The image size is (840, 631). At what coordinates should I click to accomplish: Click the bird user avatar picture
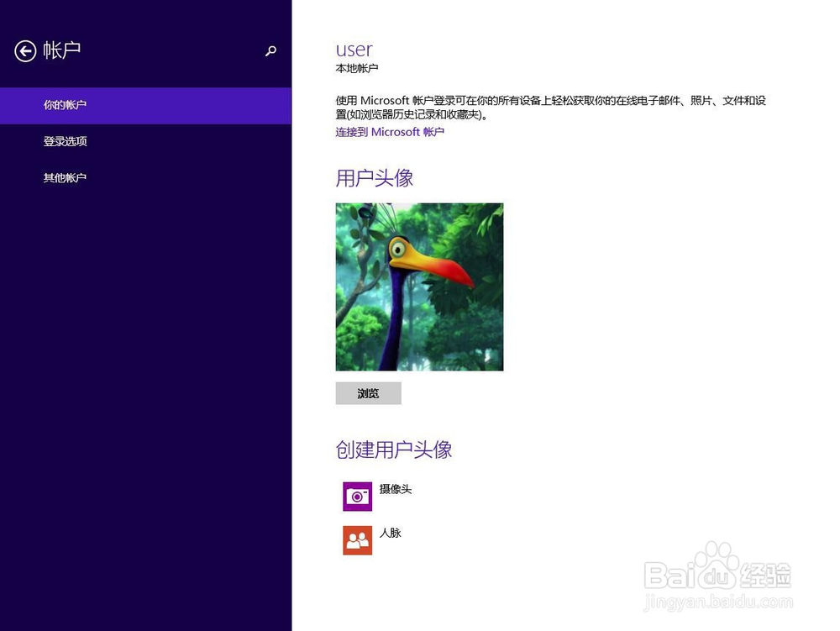(419, 287)
